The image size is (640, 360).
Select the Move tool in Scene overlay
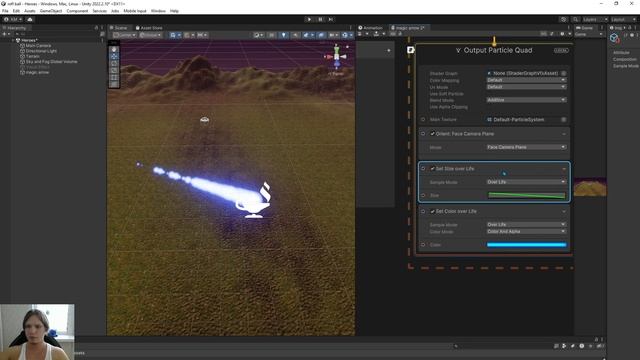(x=114, y=56)
